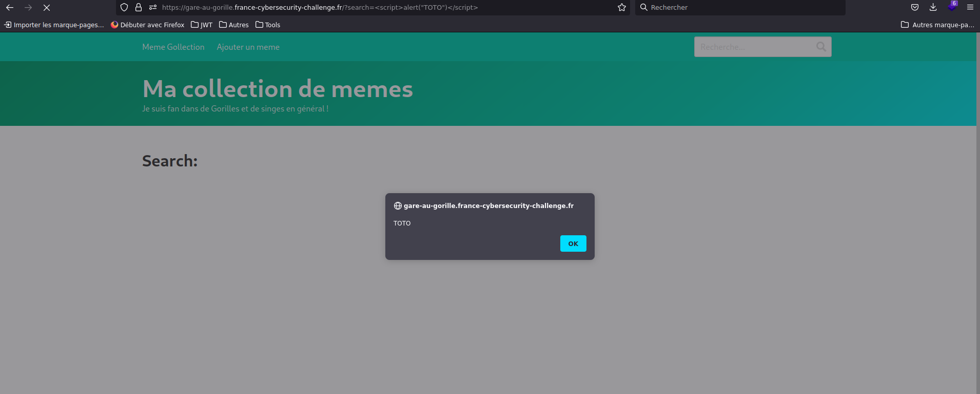Dismiss the alert with the OK button
Screen dimensions: 980x394
click(573, 243)
